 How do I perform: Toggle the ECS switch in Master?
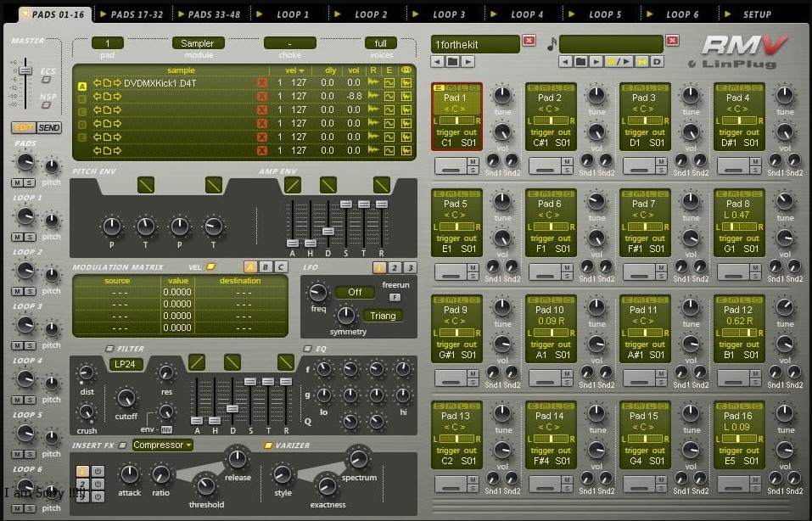click(x=46, y=80)
